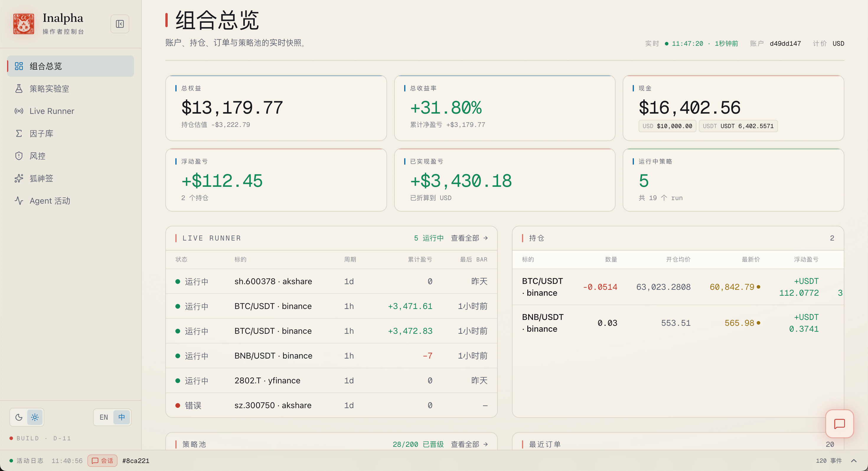Select the 因子库 menu item

point(71,133)
